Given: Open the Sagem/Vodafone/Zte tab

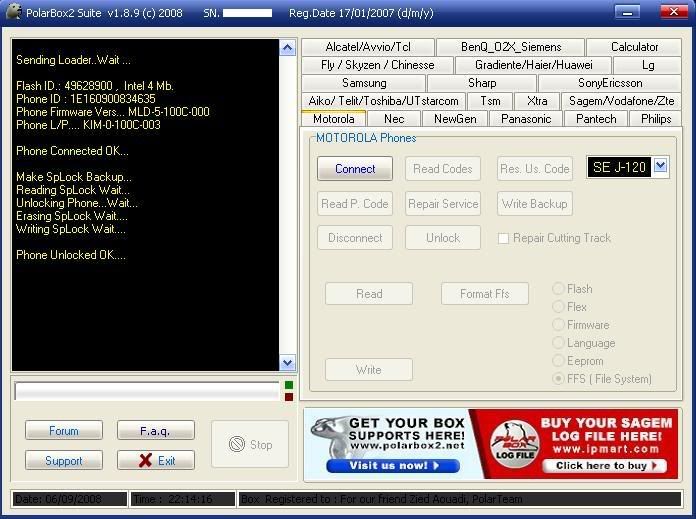Looking at the screenshot, I should click(621, 101).
